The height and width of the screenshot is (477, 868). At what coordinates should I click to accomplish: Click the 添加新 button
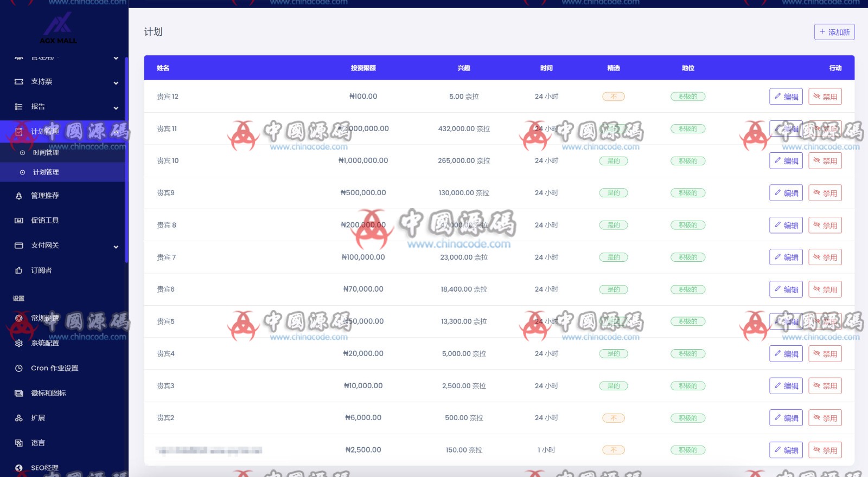click(x=834, y=32)
